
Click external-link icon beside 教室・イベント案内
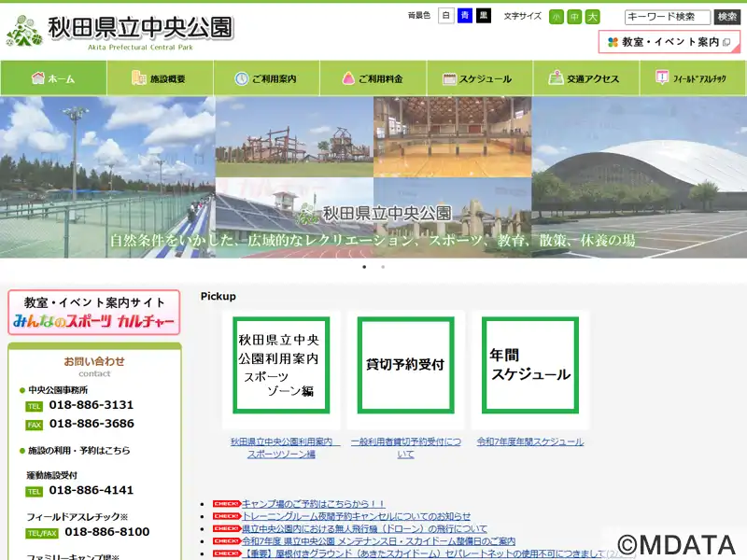point(726,42)
